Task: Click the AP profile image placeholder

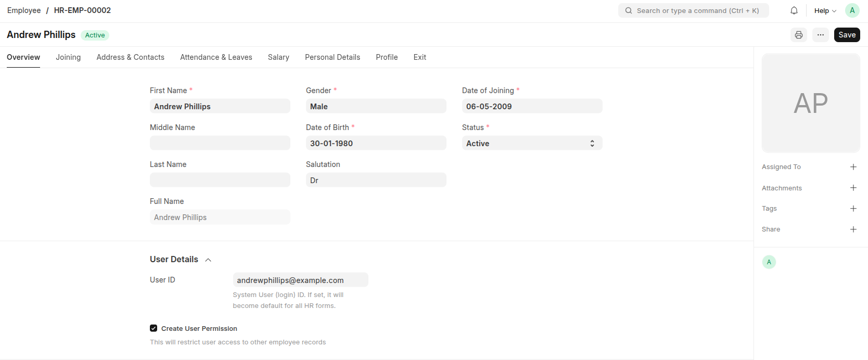Action: [x=811, y=103]
